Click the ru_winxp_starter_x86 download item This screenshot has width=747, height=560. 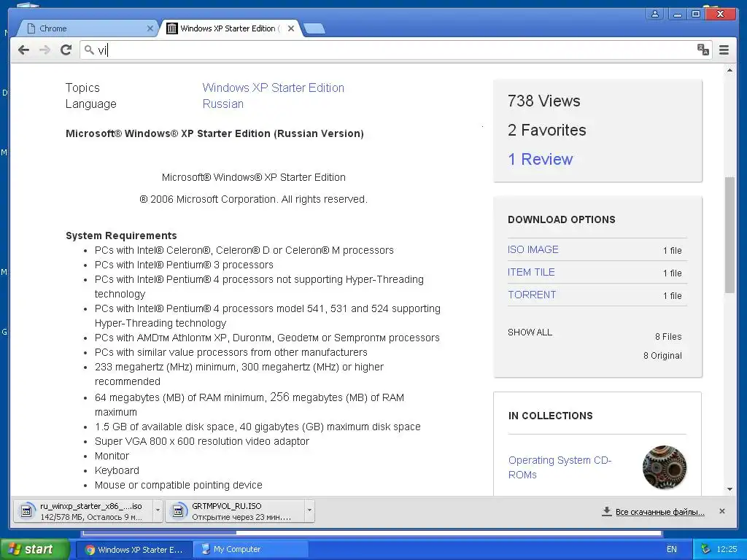(84, 511)
